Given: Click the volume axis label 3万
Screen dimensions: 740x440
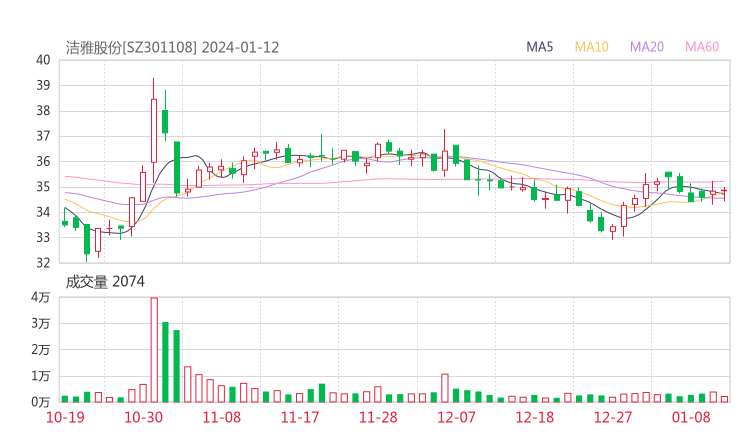Looking at the screenshot, I should pyautogui.click(x=41, y=323).
